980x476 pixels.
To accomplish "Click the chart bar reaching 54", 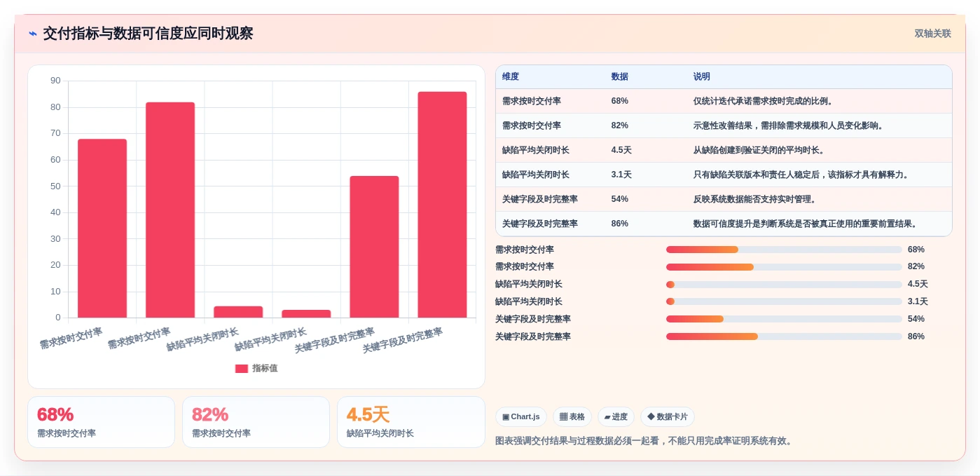I will pyautogui.click(x=374, y=247).
